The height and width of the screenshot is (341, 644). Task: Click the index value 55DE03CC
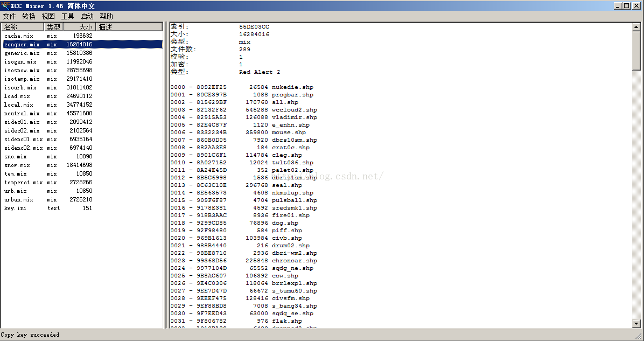(x=254, y=27)
